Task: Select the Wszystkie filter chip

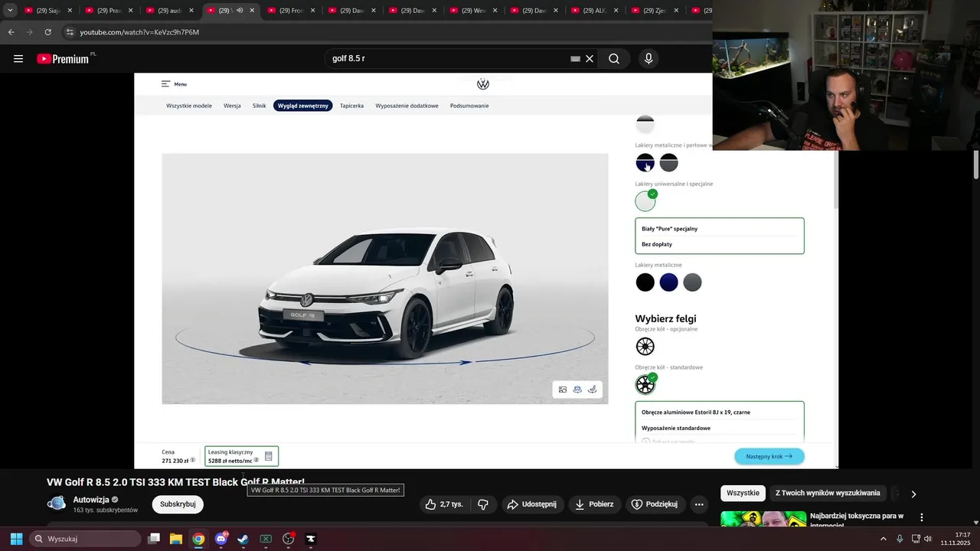Action: click(x=743, y=493)
